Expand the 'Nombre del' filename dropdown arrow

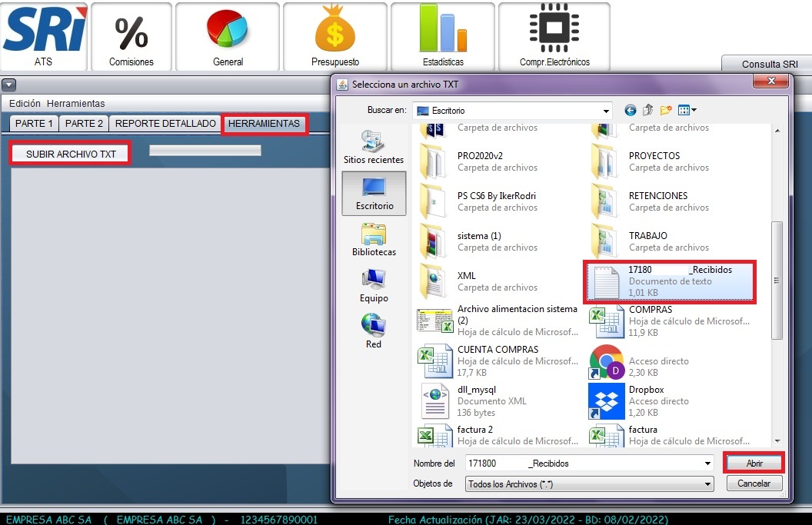(x=708, y=464)
